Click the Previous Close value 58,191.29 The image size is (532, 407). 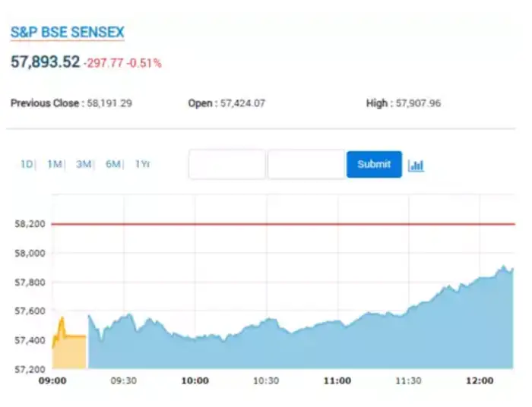click(109, 103)
